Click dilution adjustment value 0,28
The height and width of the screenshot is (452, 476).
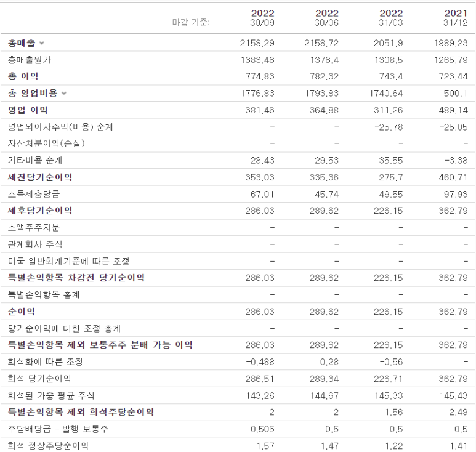[329, 362]
